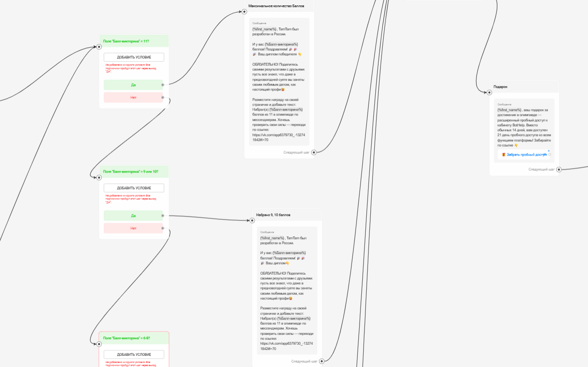This screenshot has height=367, width=588.
Task: Click ДОБАВИТЬ УСЛОВИЕ in the "= 9 или 10?" block
Action: [x=134, y=188]
